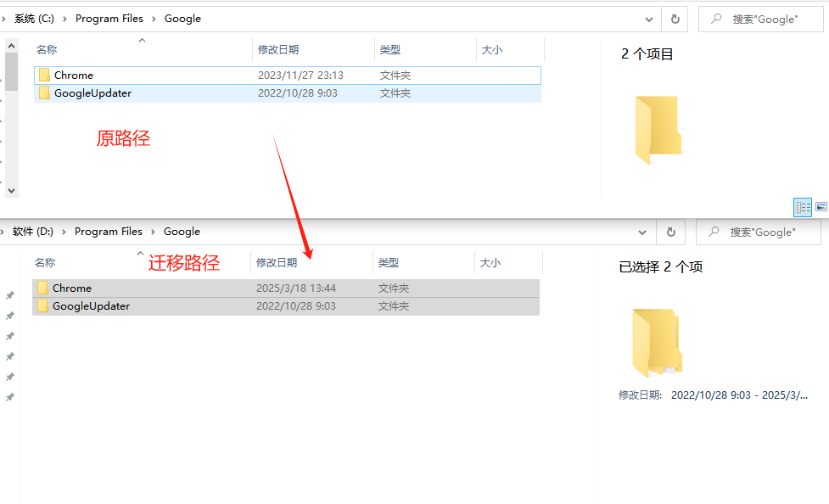
Task: Select the Chrome folder icon on the C: drive
Action: (x=44, y=76)
